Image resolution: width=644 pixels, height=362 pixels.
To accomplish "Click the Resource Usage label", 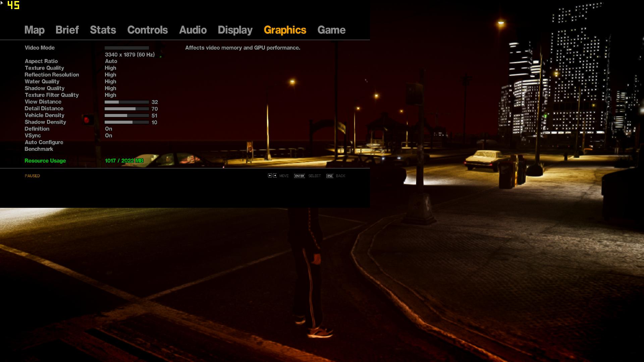I will pos(45,161).
